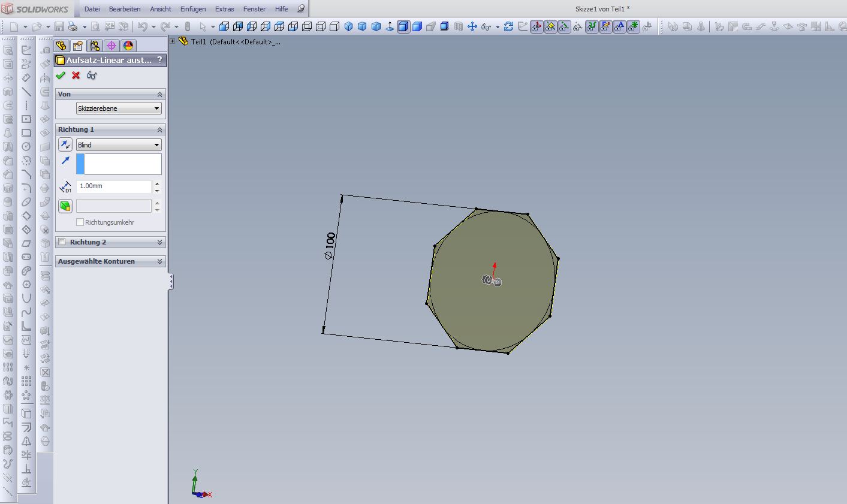The image size is (847, 504).
Task: Click the reverse direction button beside Blind
Action: coord(65,145)
